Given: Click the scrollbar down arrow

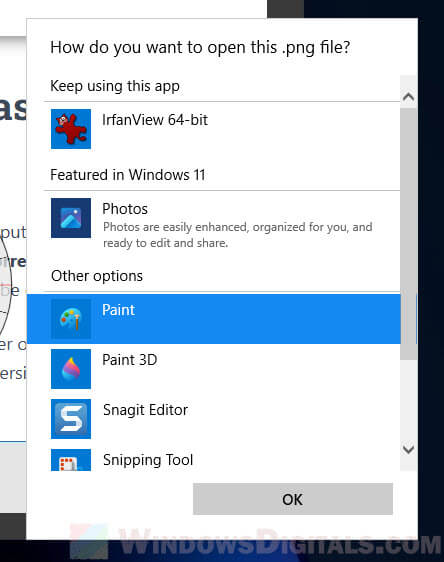Looking at the screenshot, I should click(x=409, y=449).
